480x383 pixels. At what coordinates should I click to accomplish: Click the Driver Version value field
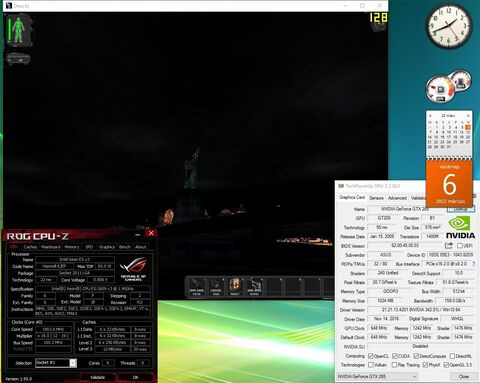pos(421,310)
